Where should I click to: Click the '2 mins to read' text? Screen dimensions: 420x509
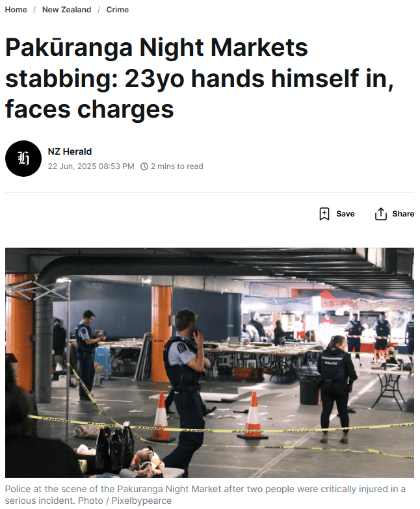point(177,166)
